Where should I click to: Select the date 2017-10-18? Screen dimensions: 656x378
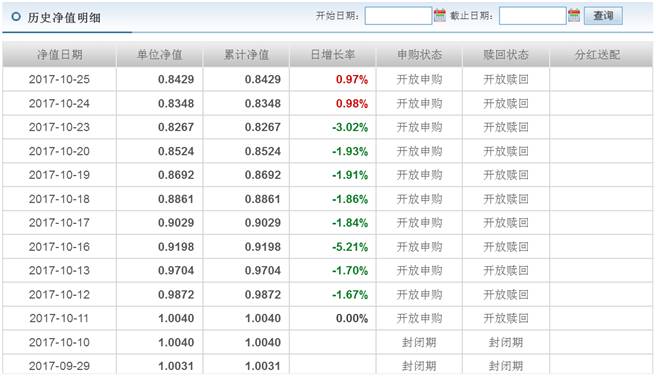59,199
